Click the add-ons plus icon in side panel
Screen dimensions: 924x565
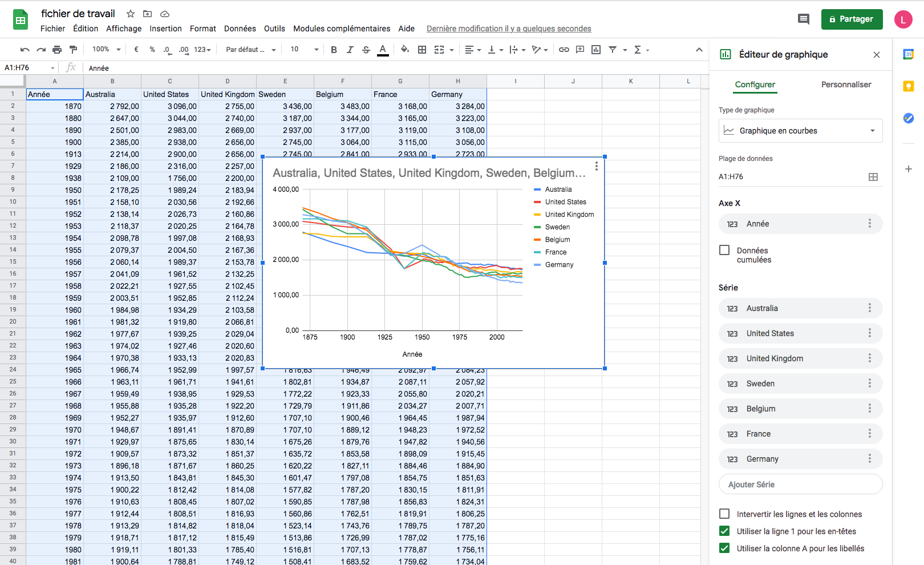click(909, 168)
